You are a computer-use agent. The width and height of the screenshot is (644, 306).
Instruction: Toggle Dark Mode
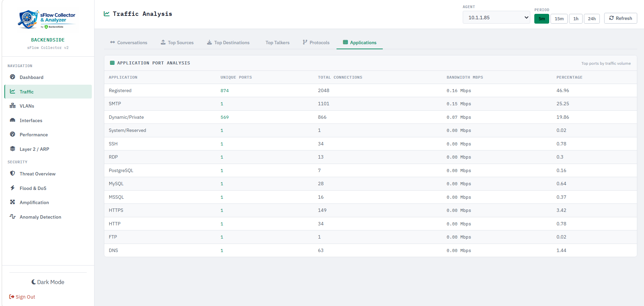48,282
